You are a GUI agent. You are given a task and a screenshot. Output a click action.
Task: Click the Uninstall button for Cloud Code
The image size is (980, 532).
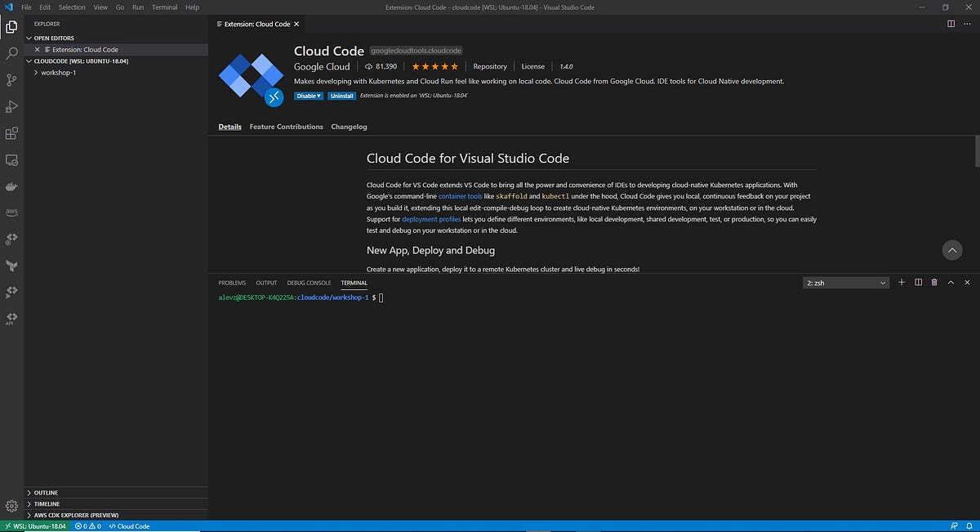coord(342,96)
